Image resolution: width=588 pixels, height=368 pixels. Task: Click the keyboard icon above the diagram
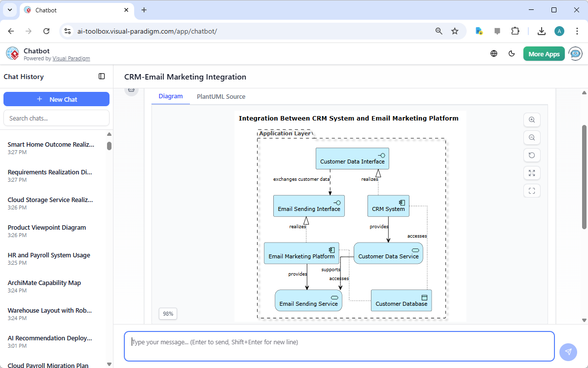[132, 89]
